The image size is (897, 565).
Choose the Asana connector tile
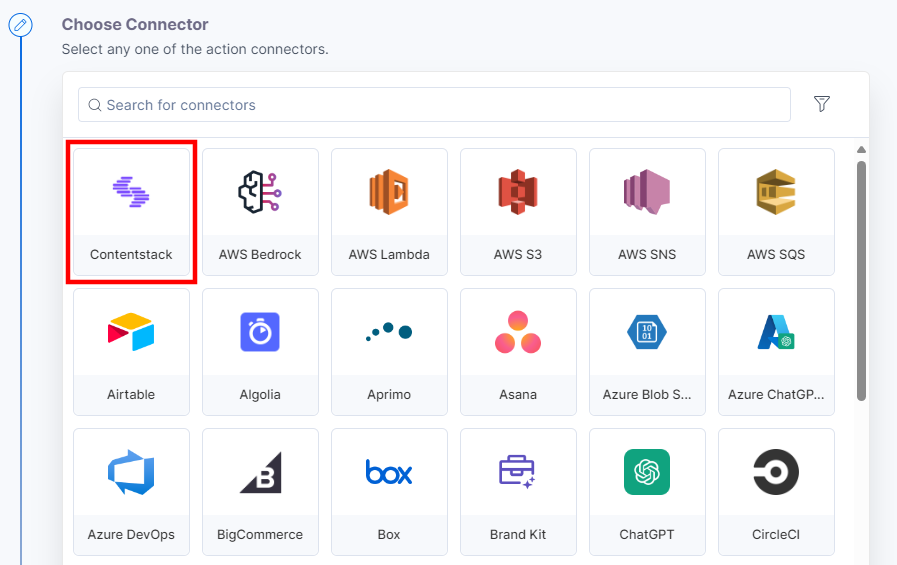(518, 351)
